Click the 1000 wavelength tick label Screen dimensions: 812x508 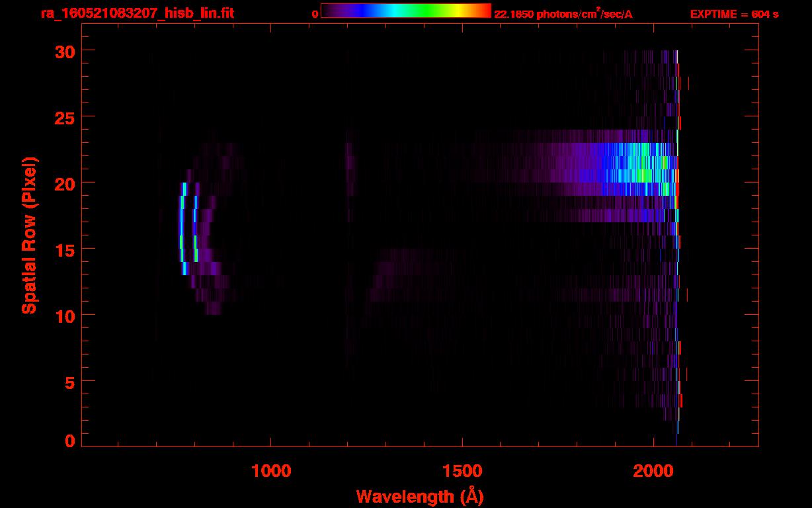[x=271, y=471]
